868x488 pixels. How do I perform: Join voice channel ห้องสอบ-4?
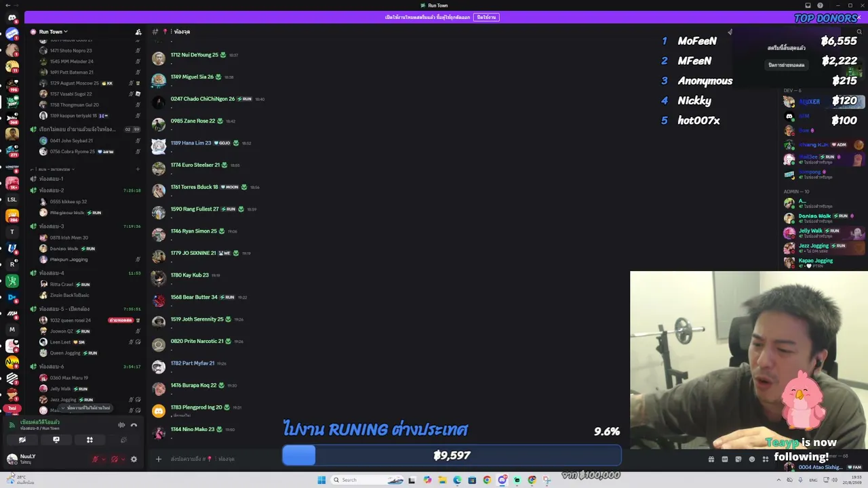(85, 273)
